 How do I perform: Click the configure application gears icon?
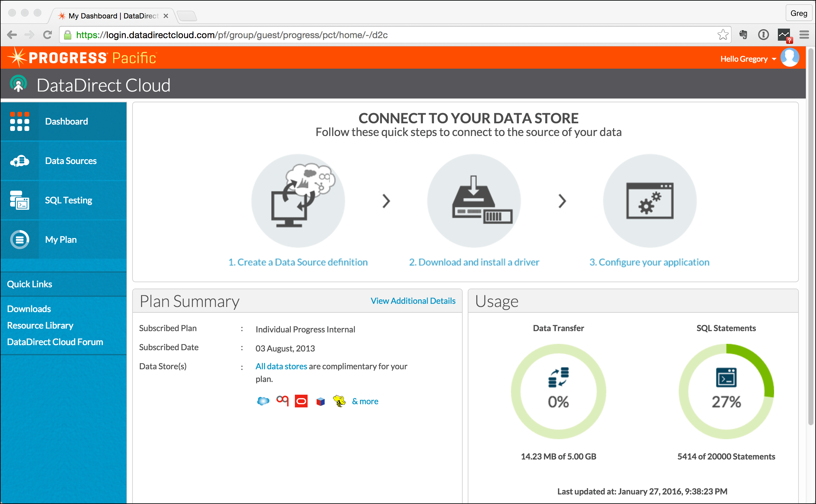click(x=649, y=201)
